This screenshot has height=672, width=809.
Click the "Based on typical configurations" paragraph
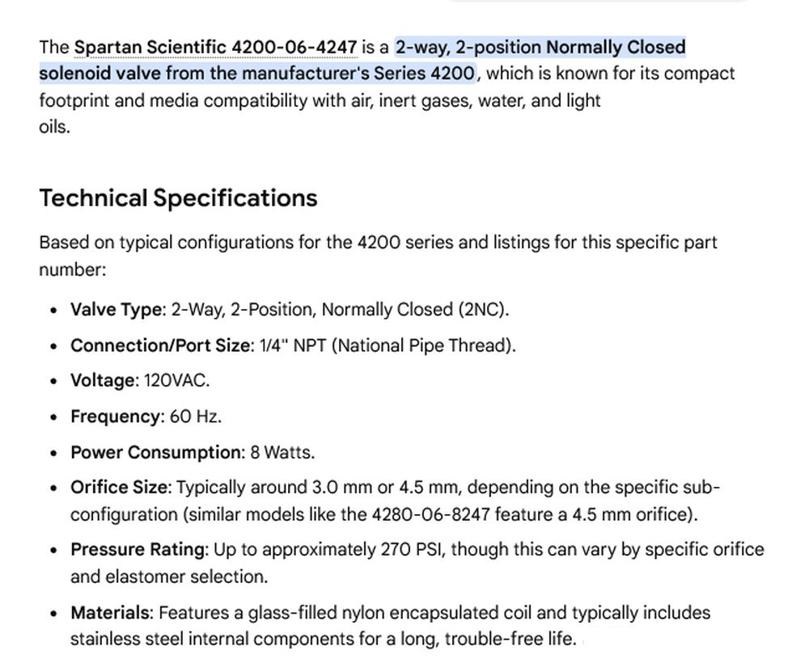(x=378, y=256)
